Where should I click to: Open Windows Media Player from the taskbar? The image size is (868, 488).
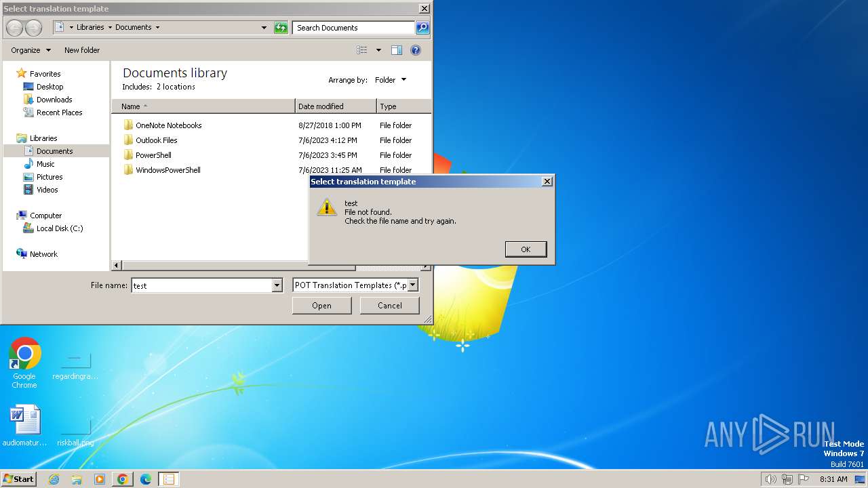(x=100, y=479)
